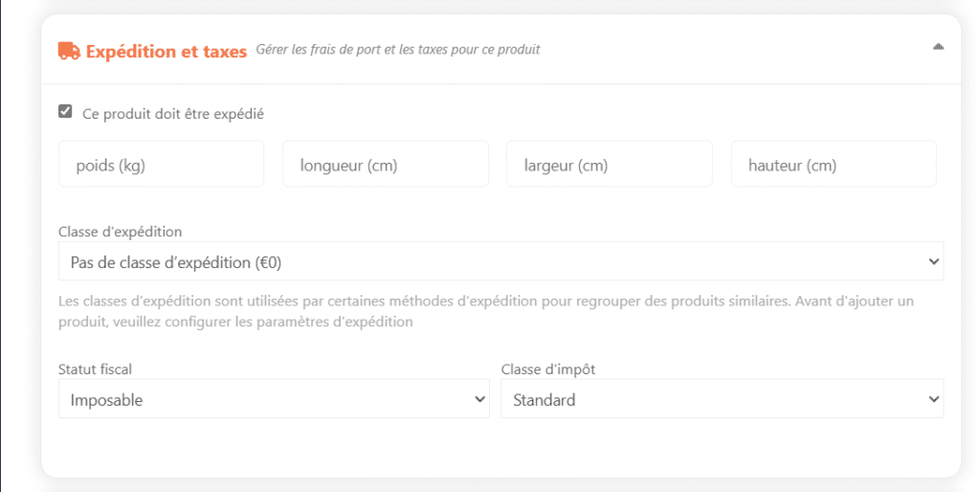
Task: Click the 'Statut fiscal' field label
Action: click(x=95, y=369)
